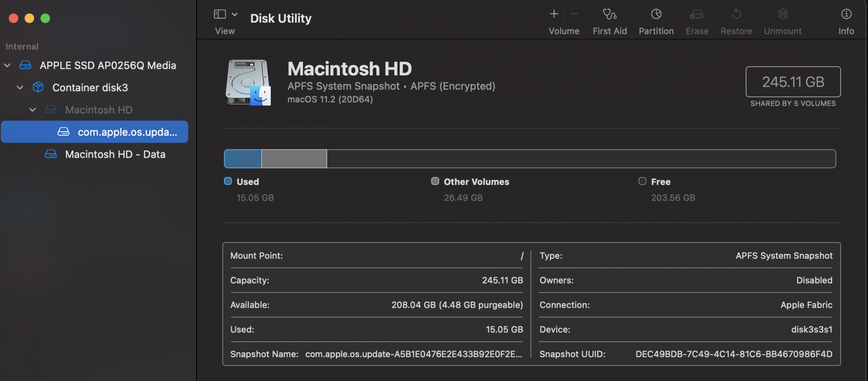This screenshot has height=381, width=868.
Task: Click the Unmount eject icon
Action: [783, 14]
